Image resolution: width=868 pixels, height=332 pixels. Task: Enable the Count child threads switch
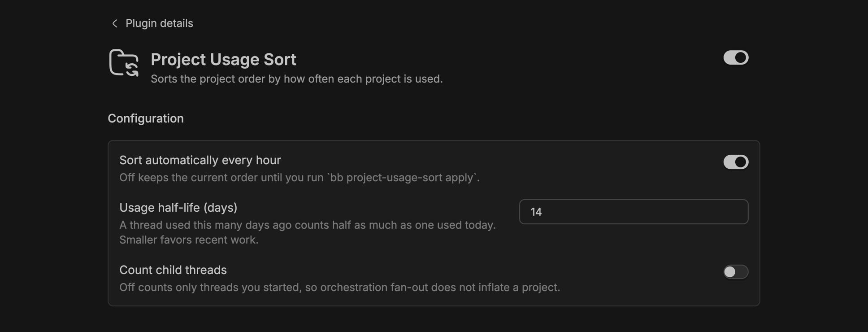[736, 272]
